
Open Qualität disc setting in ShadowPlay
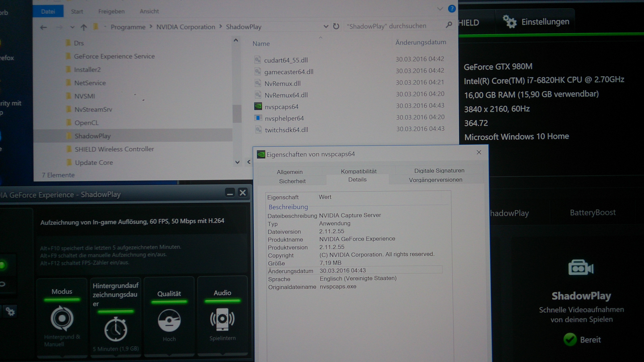169,316
